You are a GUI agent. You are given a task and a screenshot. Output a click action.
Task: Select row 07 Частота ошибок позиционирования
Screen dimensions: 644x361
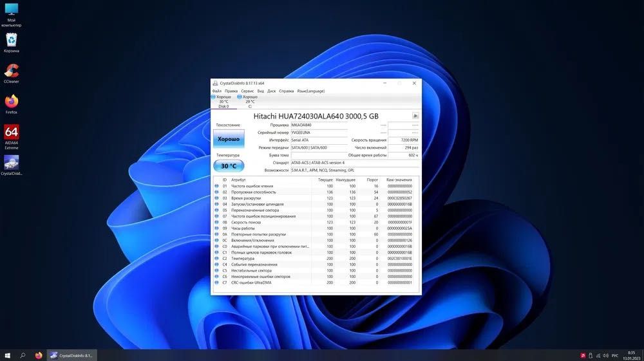tap(316, 216)
